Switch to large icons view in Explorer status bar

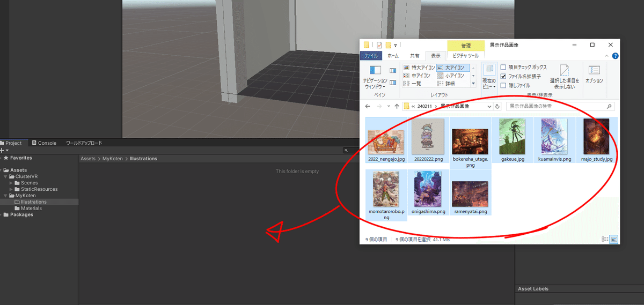click(613, 239)
